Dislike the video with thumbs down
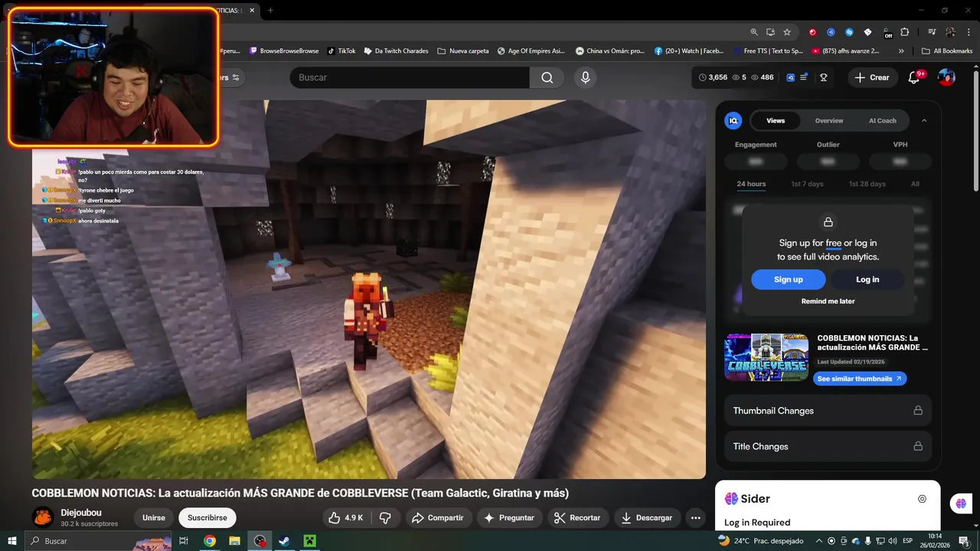 (385, 517)
